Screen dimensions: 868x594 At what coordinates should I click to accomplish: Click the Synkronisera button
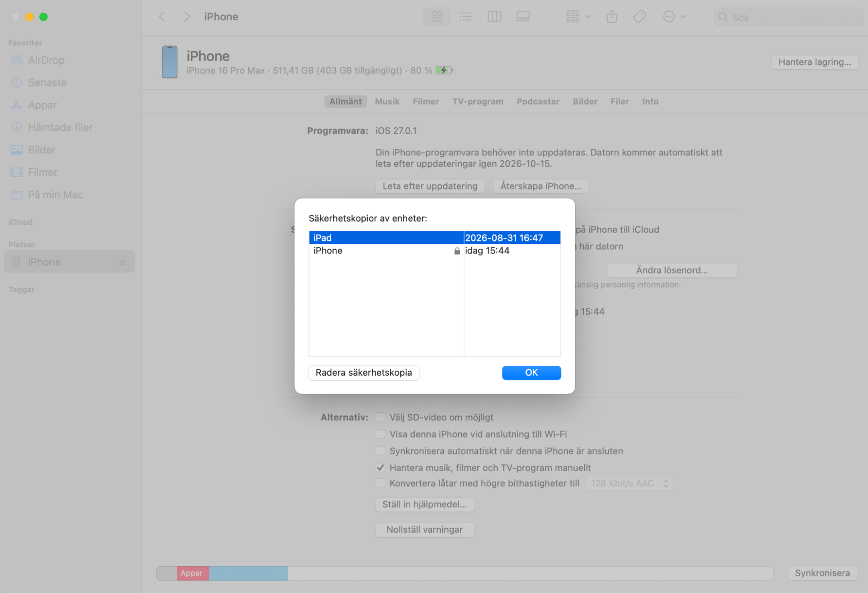[x=822, y=573]
